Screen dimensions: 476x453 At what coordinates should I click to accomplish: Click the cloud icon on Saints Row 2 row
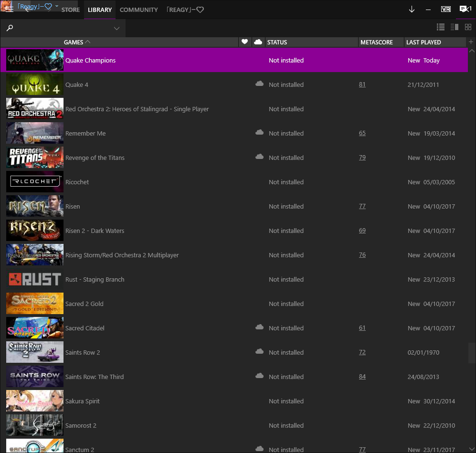[x=259, y=351]
